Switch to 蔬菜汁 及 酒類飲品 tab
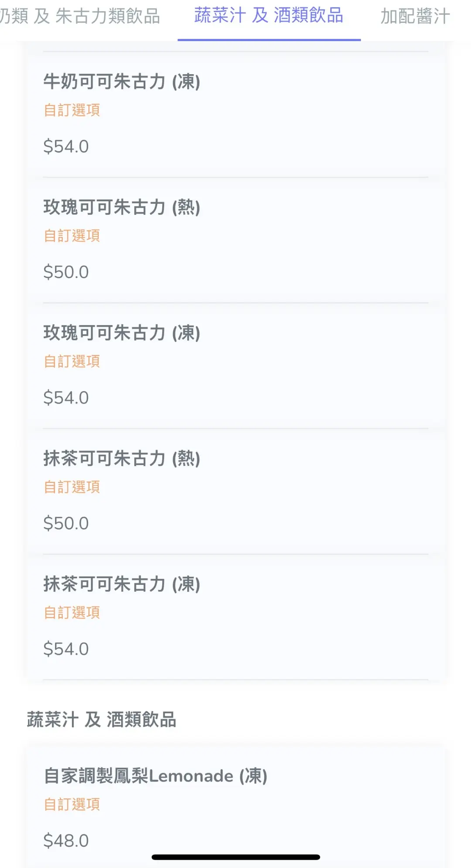 coord(269,16)
